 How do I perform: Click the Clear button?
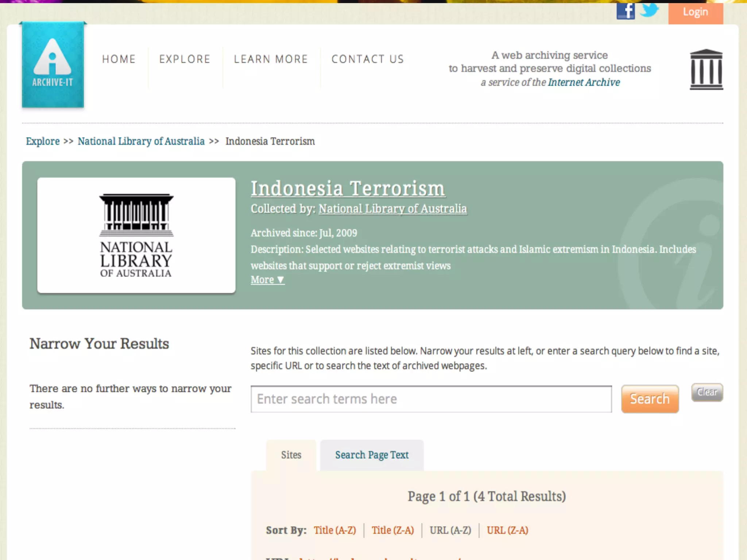[x=707, y=392]
